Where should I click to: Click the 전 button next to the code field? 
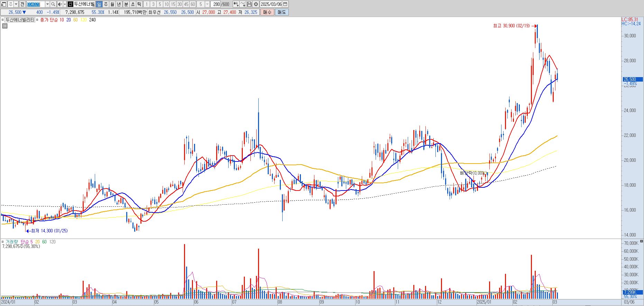(x=22, y=4)
